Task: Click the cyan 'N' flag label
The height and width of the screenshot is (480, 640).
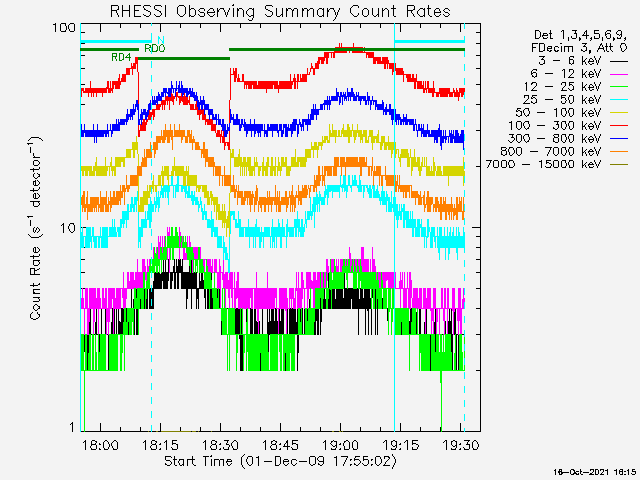Action: pyautogui.click(x=161, y=40)
